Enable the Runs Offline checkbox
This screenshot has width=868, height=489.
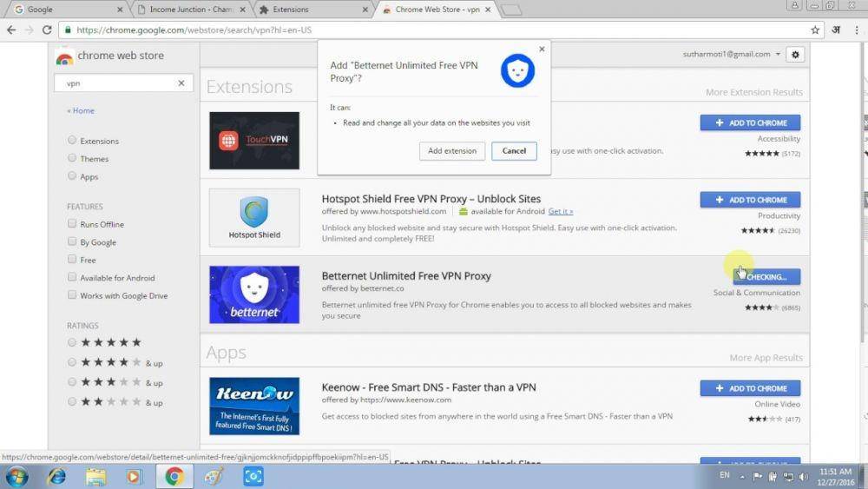click(72, 223)
